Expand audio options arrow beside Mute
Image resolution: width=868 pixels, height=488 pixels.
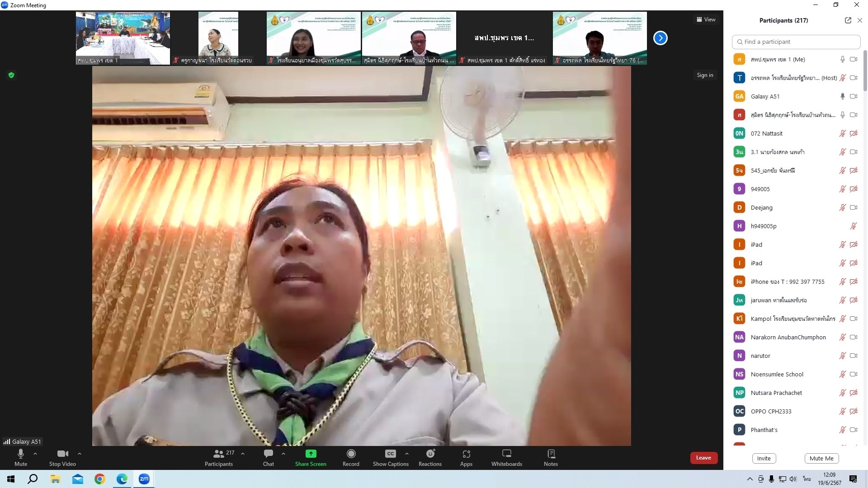point(35,454)
